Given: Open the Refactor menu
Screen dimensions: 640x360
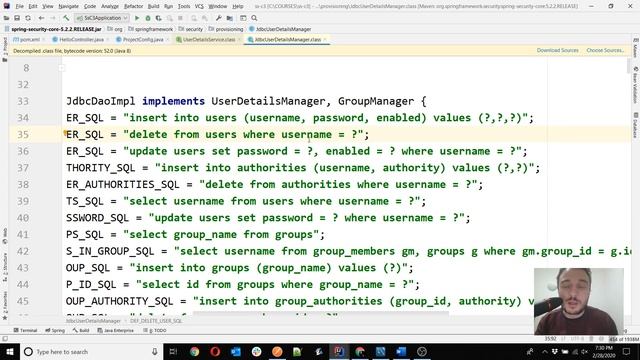Looking at the screenshot, I should tap(133, 7).
